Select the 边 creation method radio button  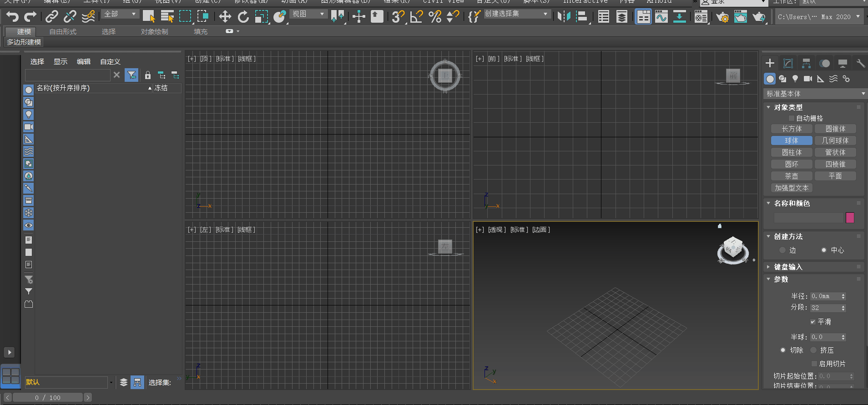coord(782,250)
